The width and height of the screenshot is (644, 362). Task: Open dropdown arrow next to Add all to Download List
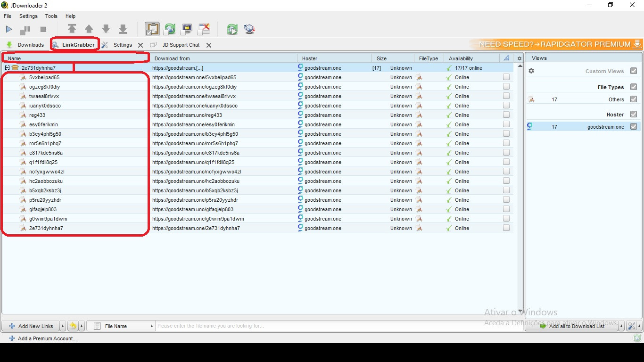tap(622, 326)
